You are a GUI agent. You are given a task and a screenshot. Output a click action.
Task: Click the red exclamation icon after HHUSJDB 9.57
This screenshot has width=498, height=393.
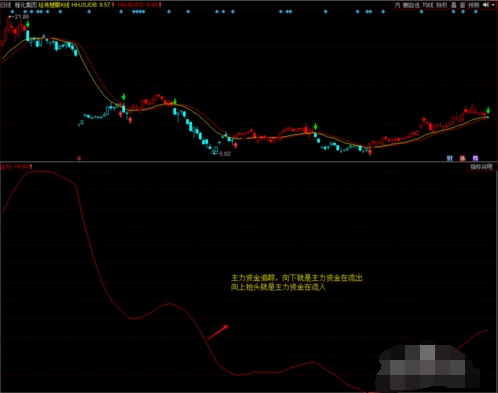point(114,5)
